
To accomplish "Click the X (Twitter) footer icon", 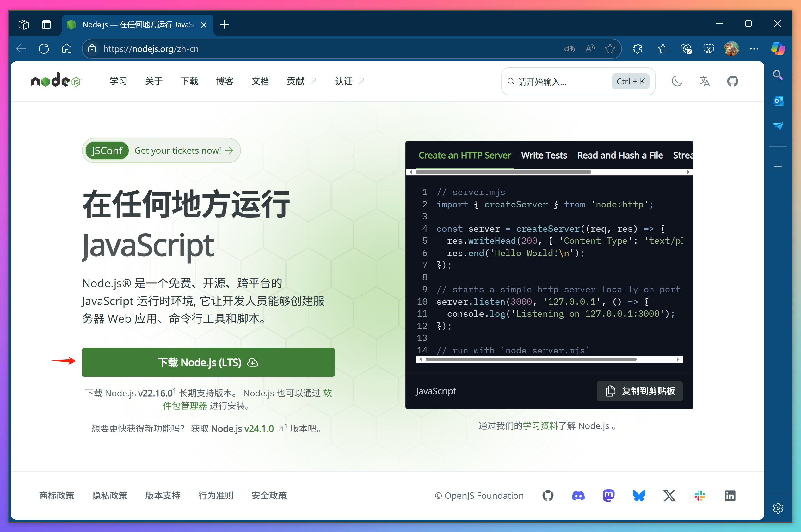I will (x=669, y=496).
